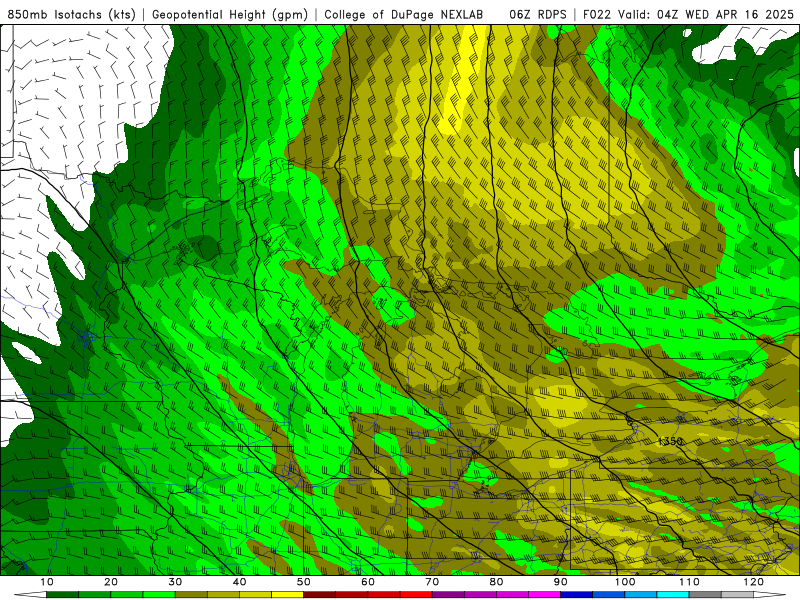The width and height of the screenshot is (800, 600).
Task: Click the '70' label on the color scale
Action: [432, 582]
